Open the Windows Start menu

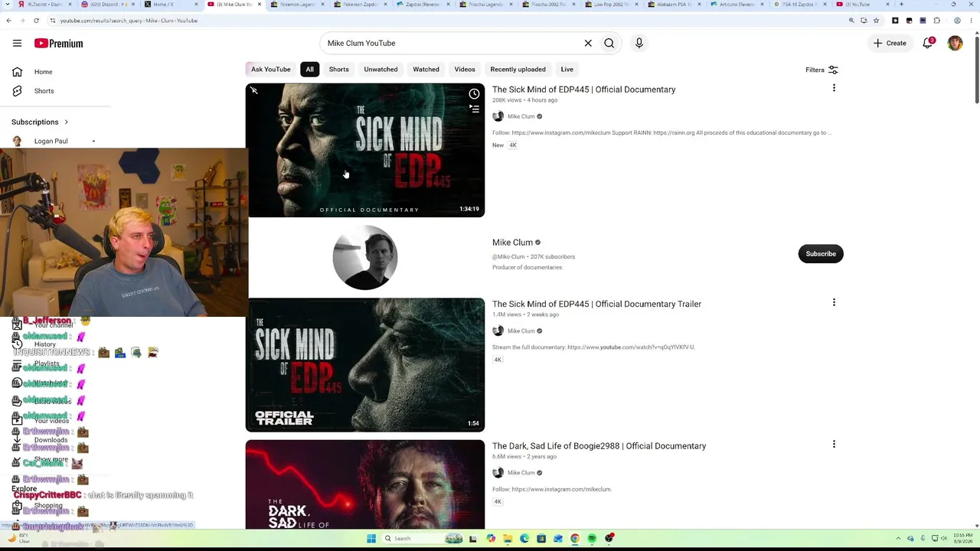(371, 539)
